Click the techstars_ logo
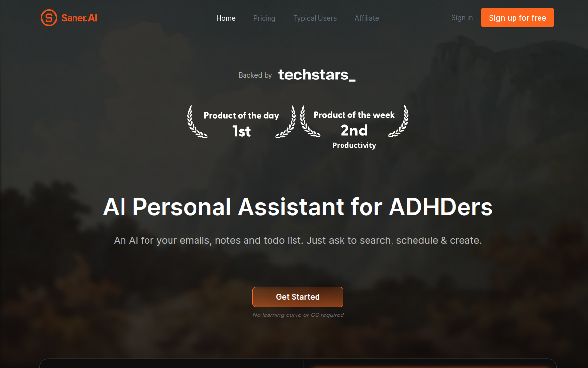Image resolution: width=588 pixels, height=368 pixels. click(x=317, y=75)
